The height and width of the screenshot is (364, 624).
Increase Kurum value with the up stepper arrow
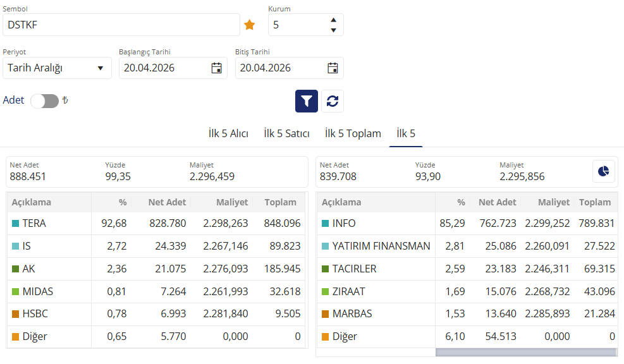pos(333,20)
